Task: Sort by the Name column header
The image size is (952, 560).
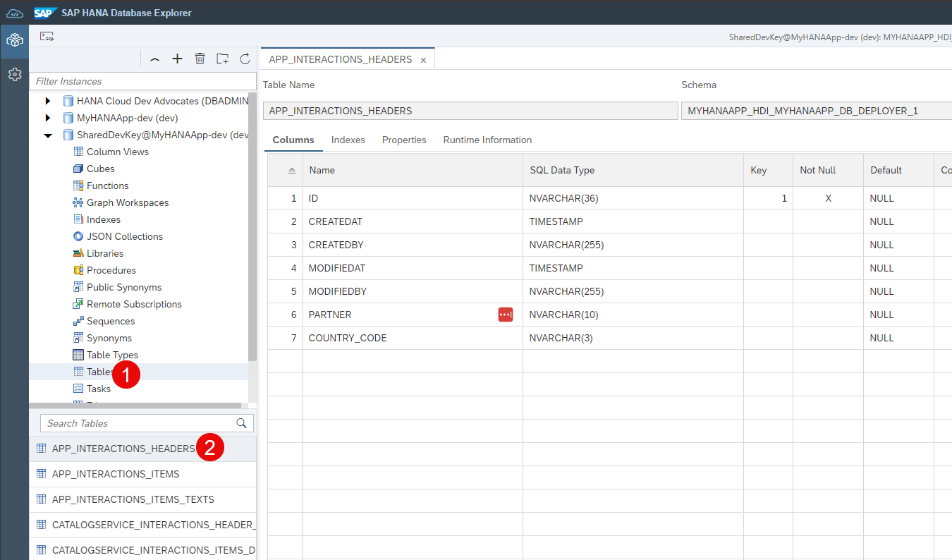Action: point(413,170)
